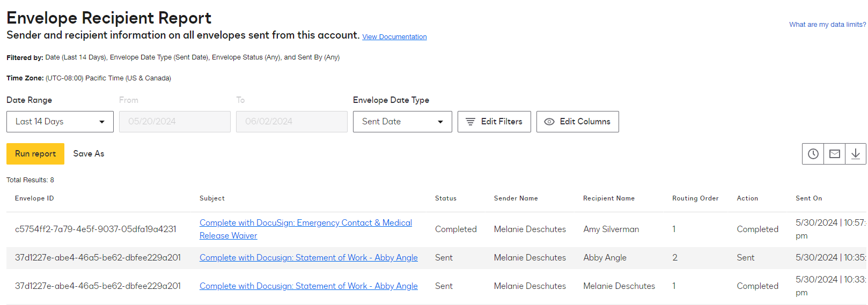Click the download report arrow icon
The image size is (868, 305).
856,154
